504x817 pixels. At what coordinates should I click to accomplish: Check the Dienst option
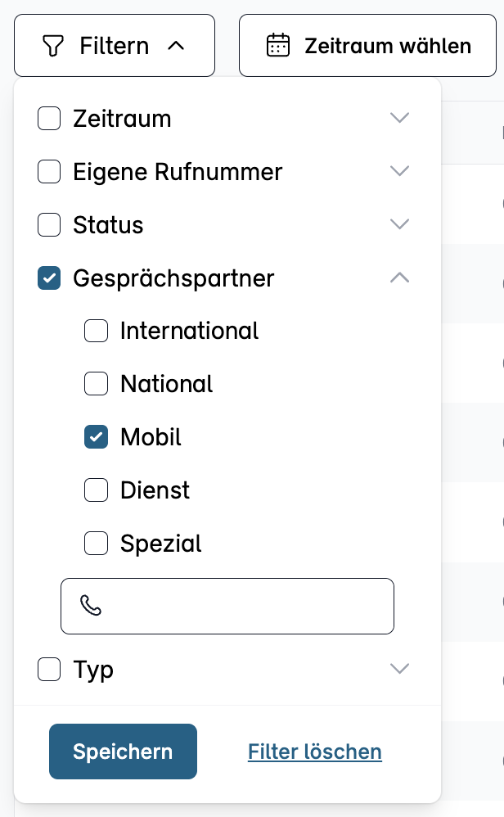click(x=97, y=490)
